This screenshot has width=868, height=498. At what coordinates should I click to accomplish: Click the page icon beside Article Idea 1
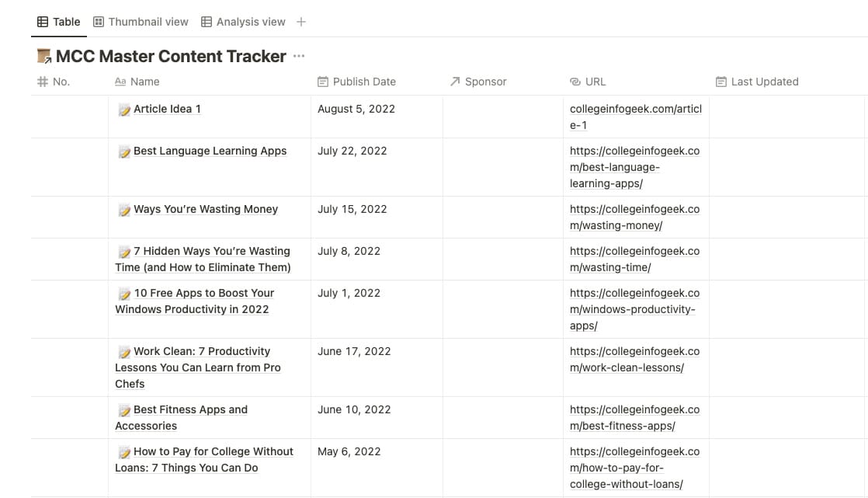click(124, 109)
